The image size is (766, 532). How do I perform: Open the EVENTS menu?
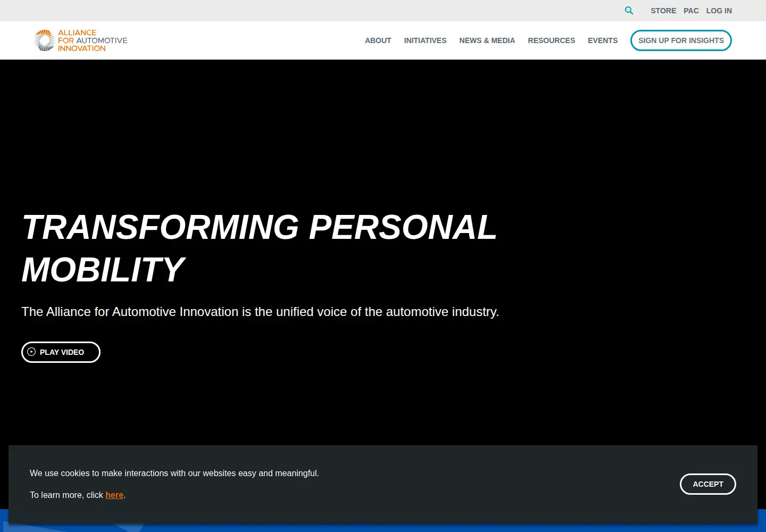[603, 40]
